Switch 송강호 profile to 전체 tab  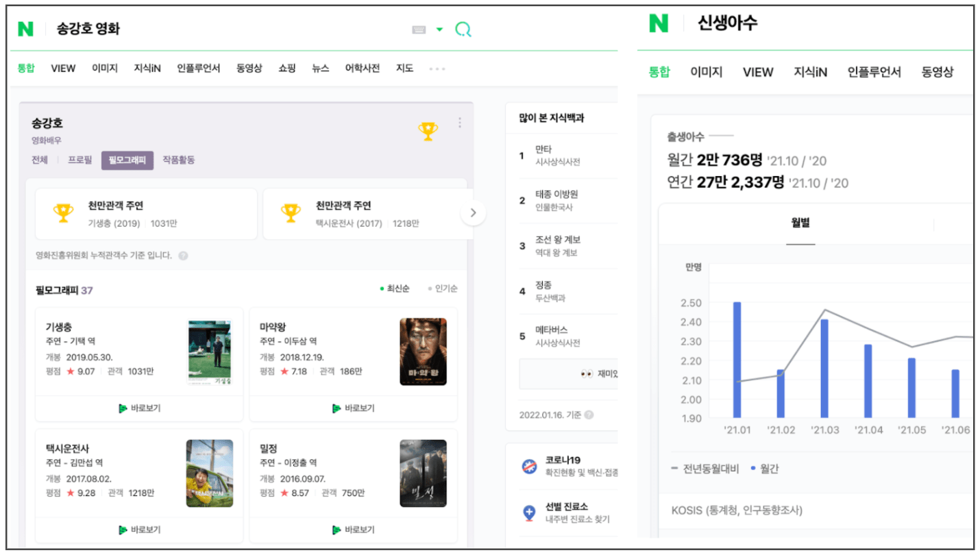40,160
